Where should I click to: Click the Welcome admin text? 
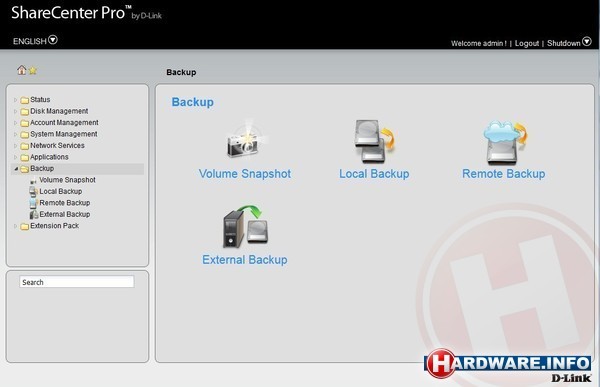pos(479,43)
